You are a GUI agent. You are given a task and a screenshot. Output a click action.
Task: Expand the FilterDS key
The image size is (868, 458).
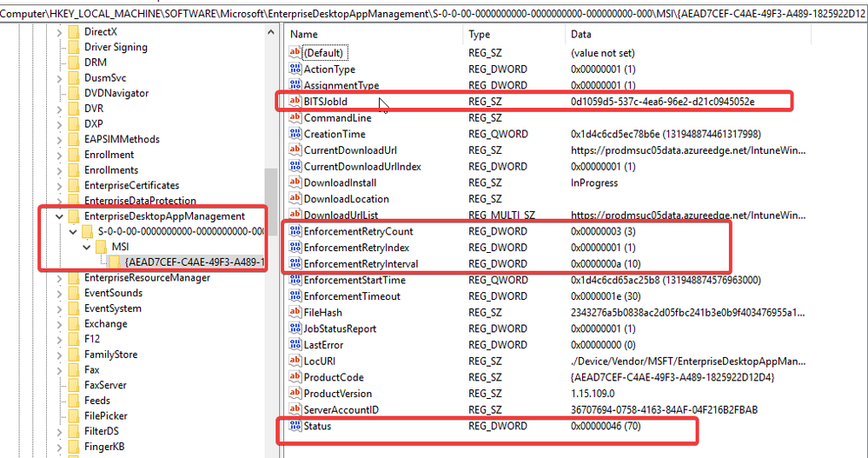pyautogui.click(x=59, y=431)
